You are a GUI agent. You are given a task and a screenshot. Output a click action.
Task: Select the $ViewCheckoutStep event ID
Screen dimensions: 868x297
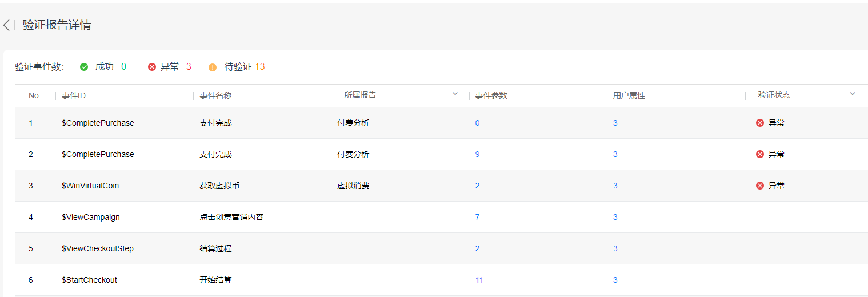[98, 248]
